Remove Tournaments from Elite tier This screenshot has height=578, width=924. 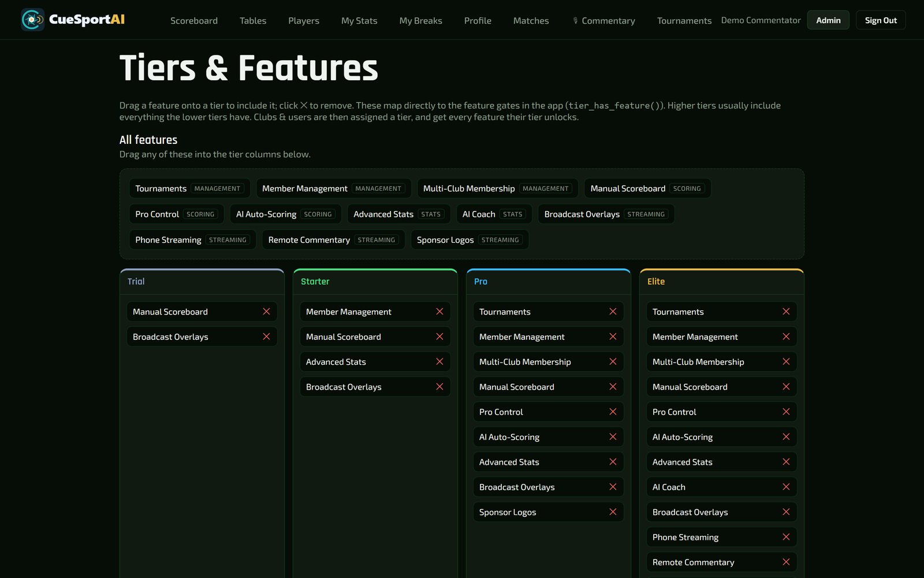pos(786,312)
